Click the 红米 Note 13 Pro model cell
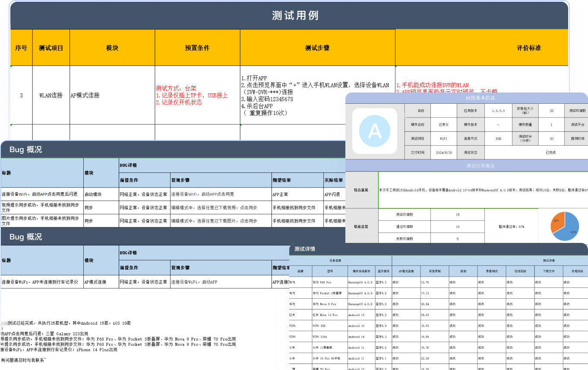This screenshot has height=370, width=588. [330, 315]
